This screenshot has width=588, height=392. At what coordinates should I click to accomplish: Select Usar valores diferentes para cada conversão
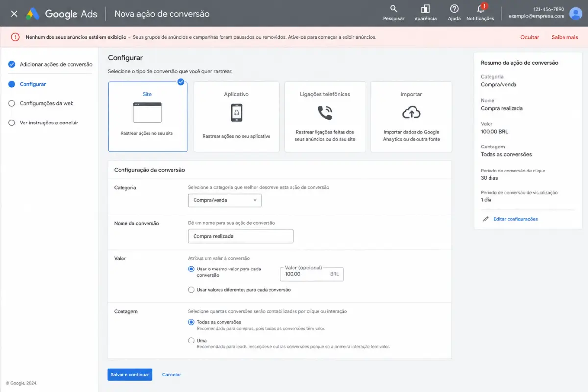point(191,290)
